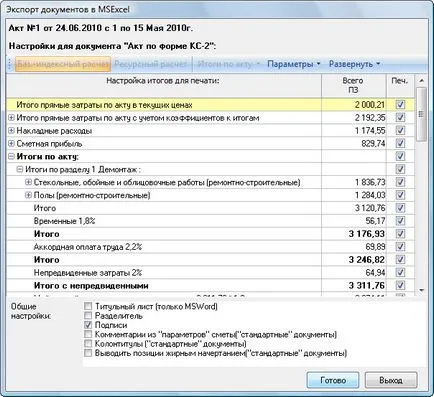
Task: Uncheck print box for Временные 1,8% row
Action: pyautogui.click(x=400, y=221)
